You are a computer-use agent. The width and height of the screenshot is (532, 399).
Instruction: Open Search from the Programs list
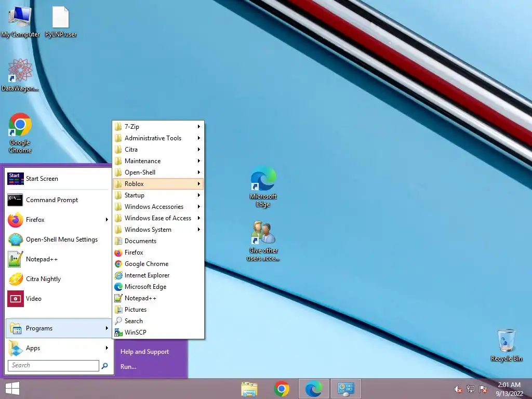point(158,321)
